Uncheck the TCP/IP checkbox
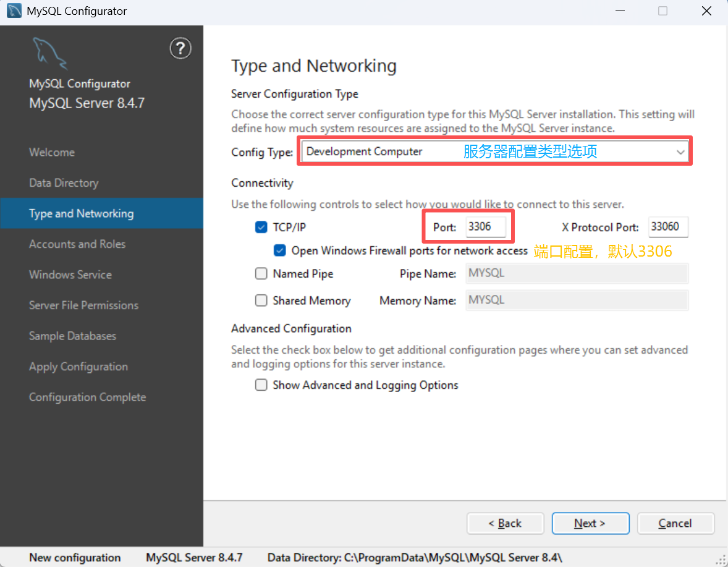The width and height of the screenshot is (728, 567). pos(261,227)
